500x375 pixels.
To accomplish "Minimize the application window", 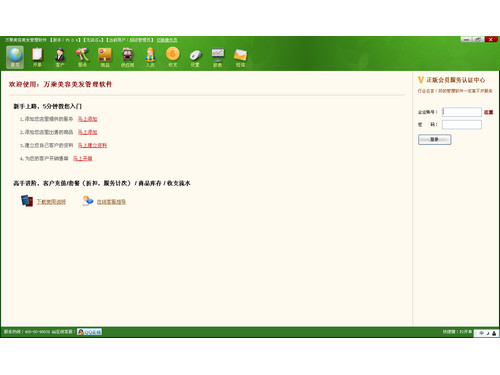I will (466, 39).
